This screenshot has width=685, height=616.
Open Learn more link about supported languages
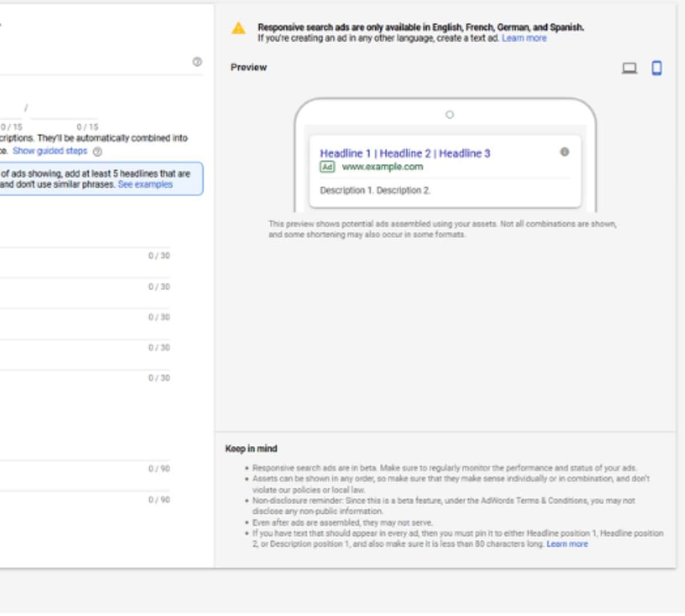tap(523, 38)
